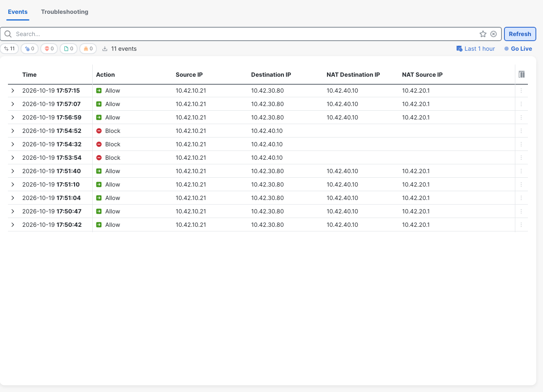Viewport: 543px width, 392px height.
Task: Expand the 17:51:04 event row
Action: (x=13, y=198)
